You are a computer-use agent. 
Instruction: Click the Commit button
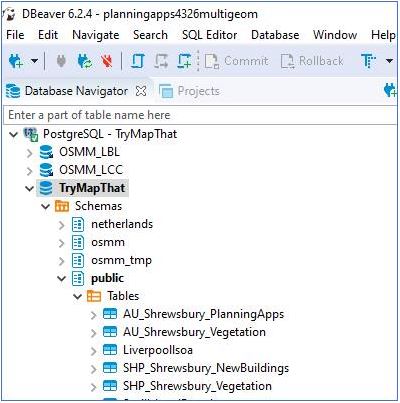click(x=236, y=61)
